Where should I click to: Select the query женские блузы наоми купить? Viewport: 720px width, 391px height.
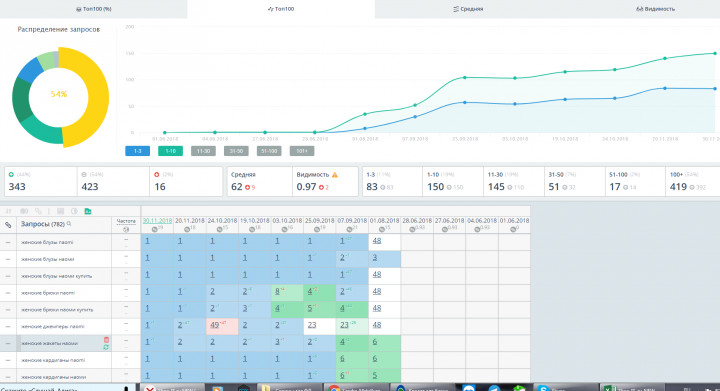point(56,276)
